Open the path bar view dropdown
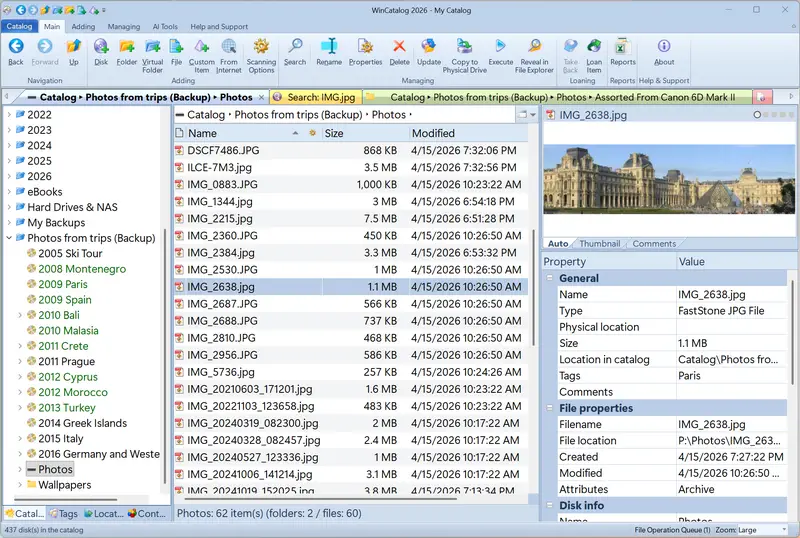This screenshot has width=800, height=538. (533, 115)
